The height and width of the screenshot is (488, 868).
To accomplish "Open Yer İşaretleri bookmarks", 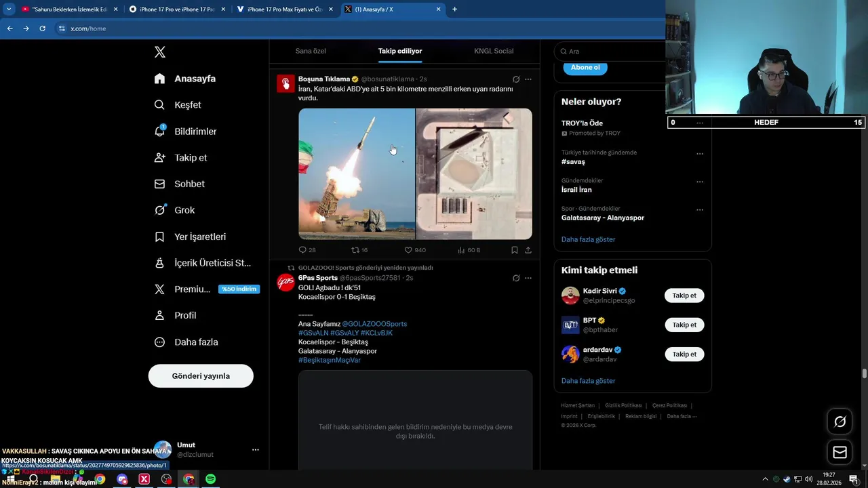I will coord(190,237).
